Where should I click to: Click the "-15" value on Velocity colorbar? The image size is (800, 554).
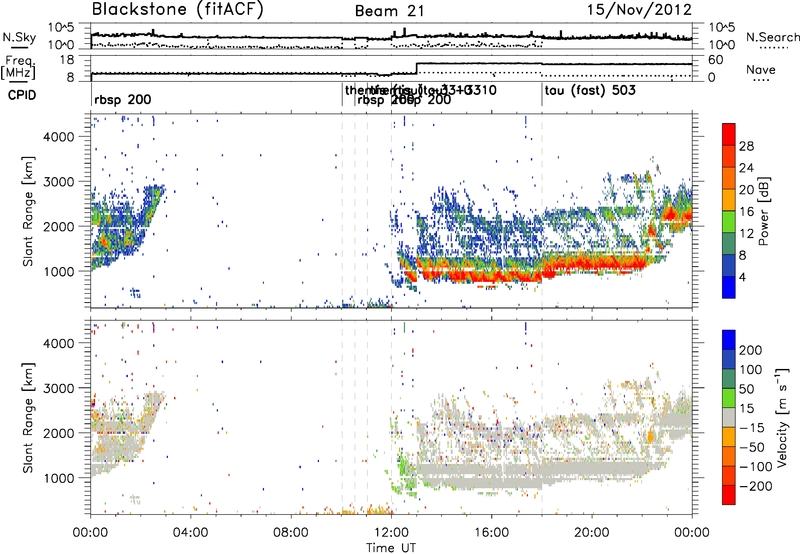[752, 428]
